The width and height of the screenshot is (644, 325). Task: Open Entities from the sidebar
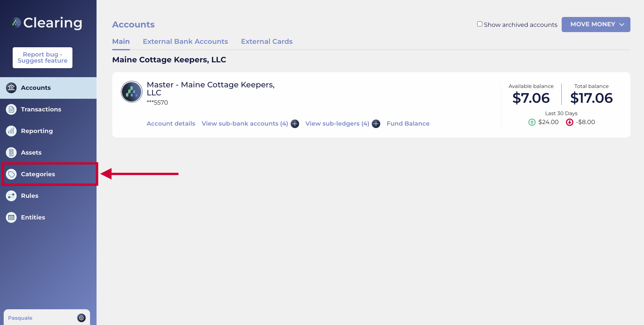(48, 217)
